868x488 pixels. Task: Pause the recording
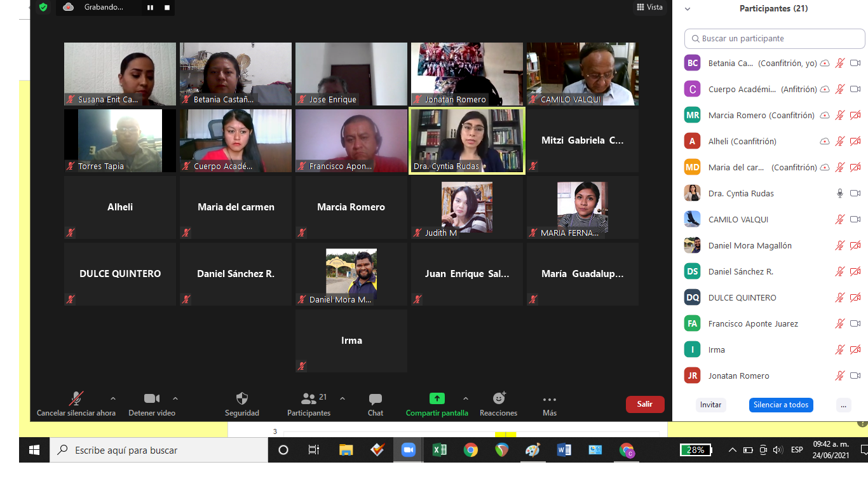tap(151, 8)
